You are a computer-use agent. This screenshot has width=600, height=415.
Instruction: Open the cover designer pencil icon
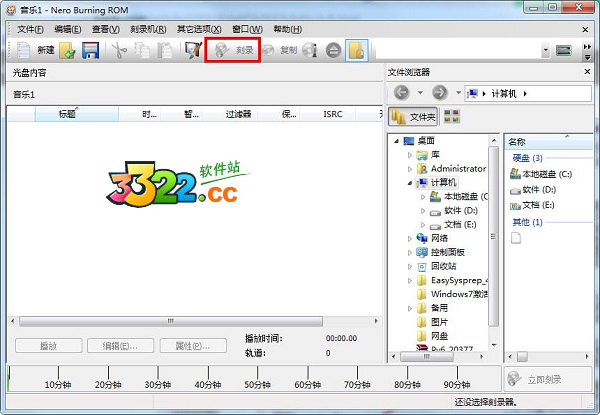[193, 50]
